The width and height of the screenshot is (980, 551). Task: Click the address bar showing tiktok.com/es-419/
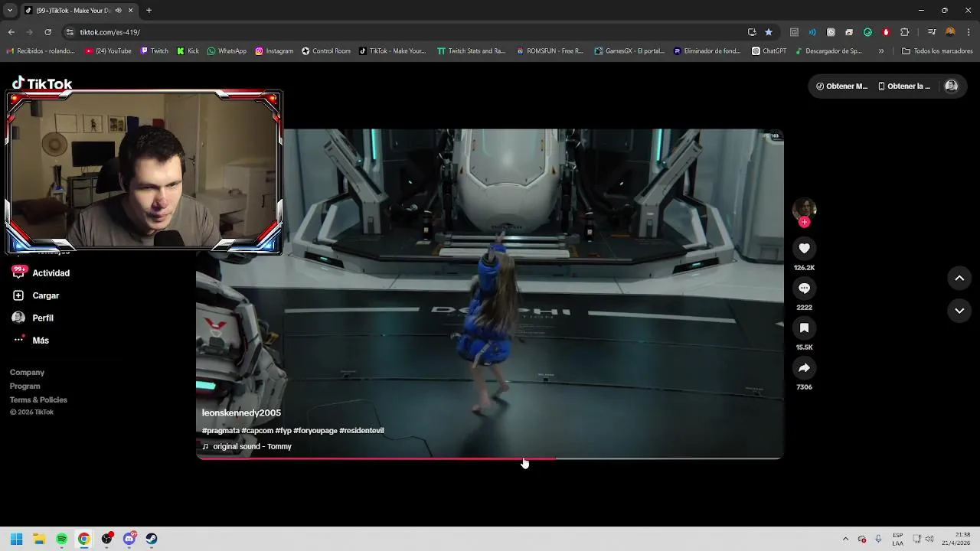(406, 32)
